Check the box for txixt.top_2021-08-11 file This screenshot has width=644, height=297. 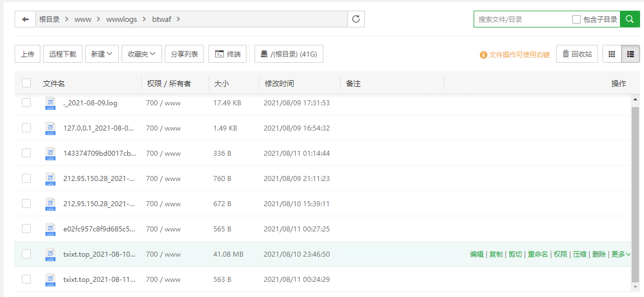click(x=26, y=279)
